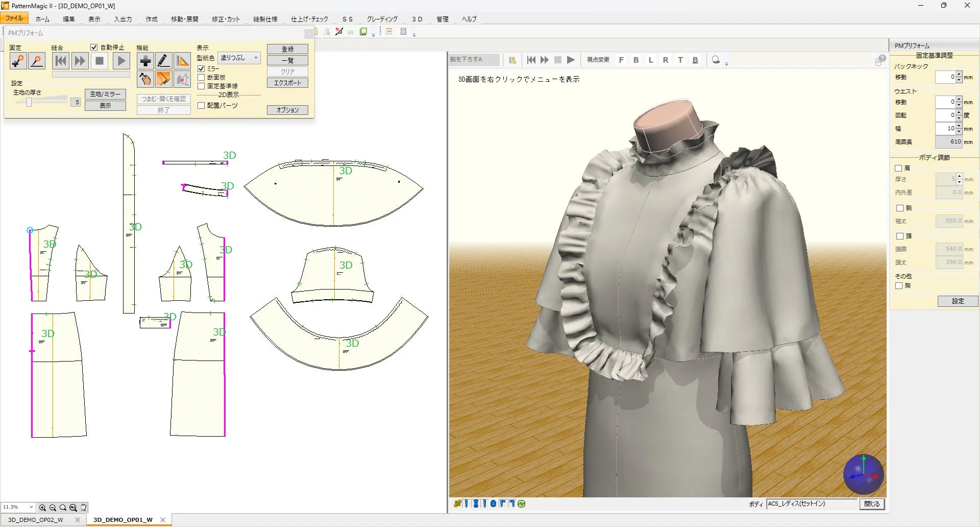
Task: Select the pencil drawing tool under 機能
Action: (x=163, y=61)
